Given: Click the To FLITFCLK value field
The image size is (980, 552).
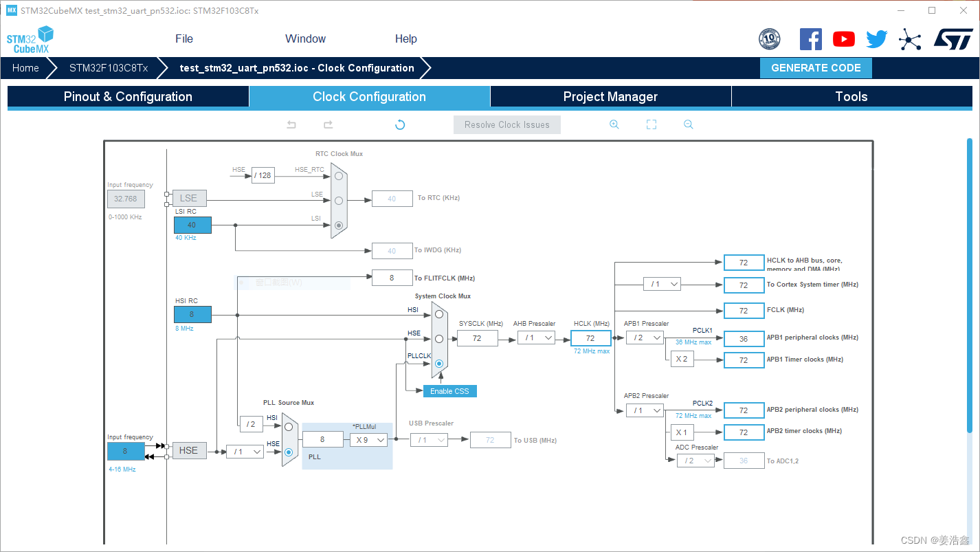Looking at the screenshot, I should pos(392,278).
